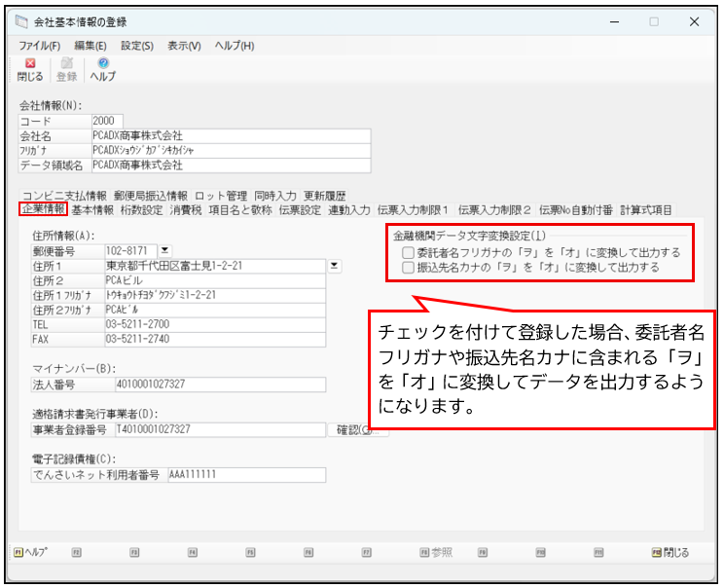This screenshot has height=588, width=724.
Task: Click the 会社名 input field
Action: [x=231, y=135]
